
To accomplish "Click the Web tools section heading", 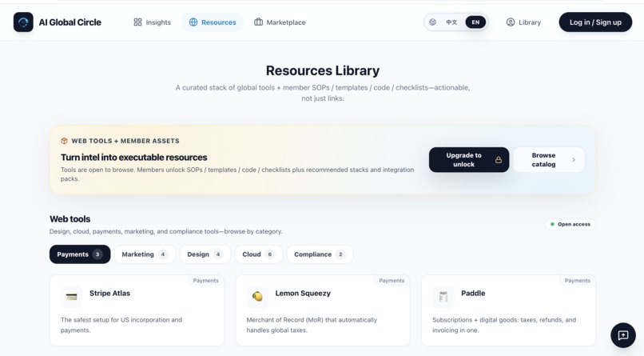I will tap(70, 219).
